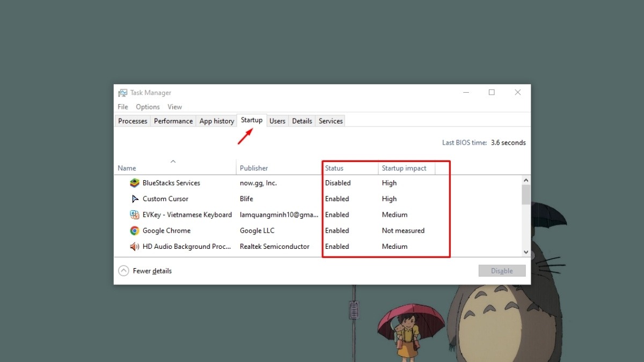Click the Task Manager title bar icon
The height and width of the screenshot is (362, 644).
(x=123, y=93)
